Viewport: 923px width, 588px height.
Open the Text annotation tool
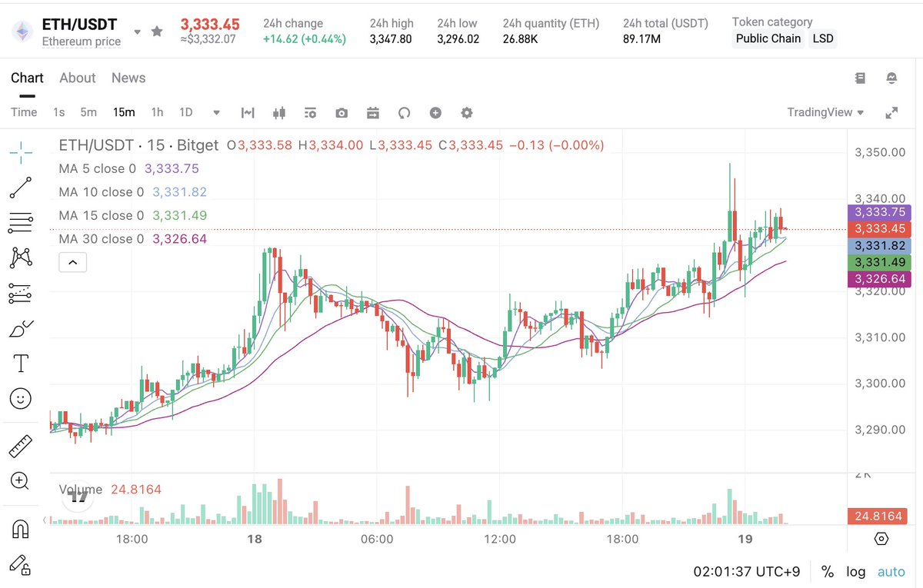[20, 362]
